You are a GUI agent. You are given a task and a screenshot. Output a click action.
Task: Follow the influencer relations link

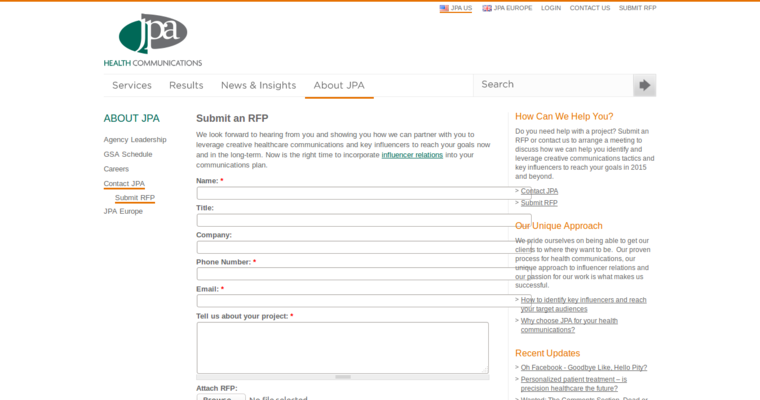[412, 155]
